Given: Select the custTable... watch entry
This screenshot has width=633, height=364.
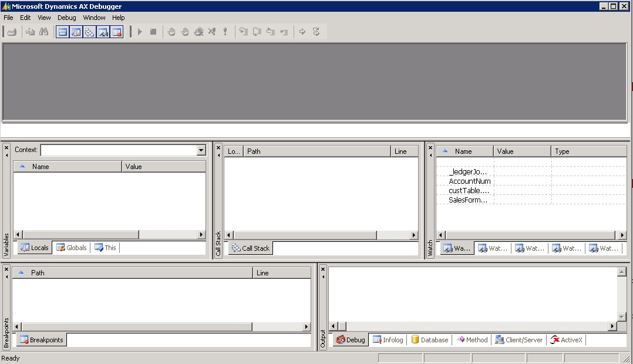Looking at the screenshot, I should click(x=469, y=190).
